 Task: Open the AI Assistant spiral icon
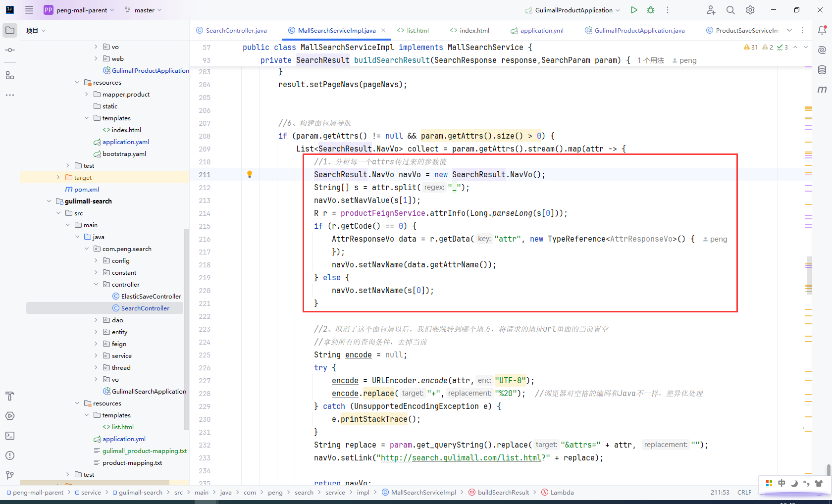[x=822, y=50]
